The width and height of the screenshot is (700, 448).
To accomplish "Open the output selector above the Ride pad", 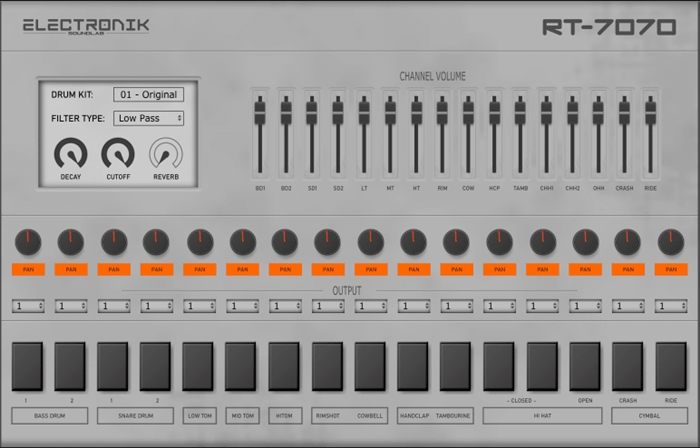I will (x=670, y=306).
